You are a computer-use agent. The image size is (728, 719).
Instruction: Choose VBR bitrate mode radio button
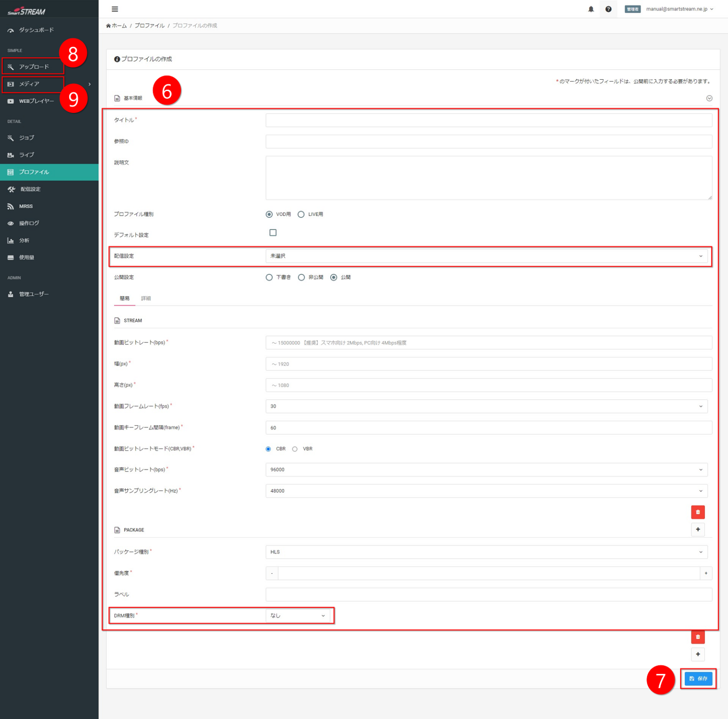[x=295, y=449]
